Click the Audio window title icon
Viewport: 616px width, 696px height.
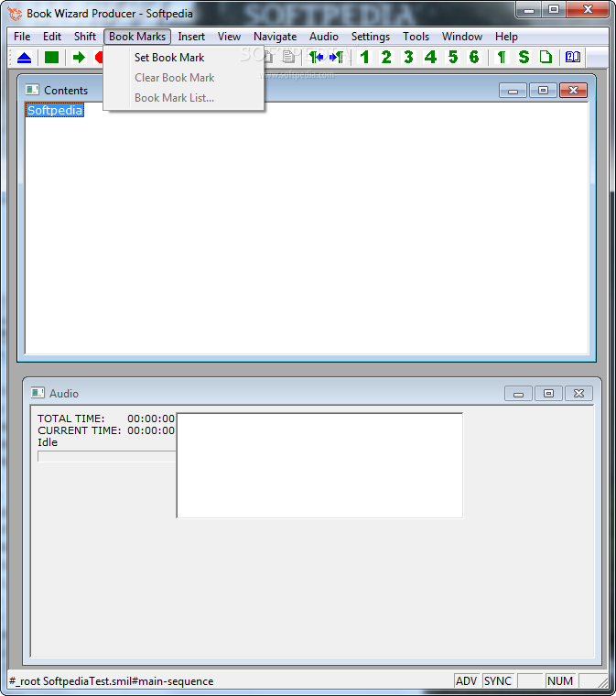pos(38,393)
